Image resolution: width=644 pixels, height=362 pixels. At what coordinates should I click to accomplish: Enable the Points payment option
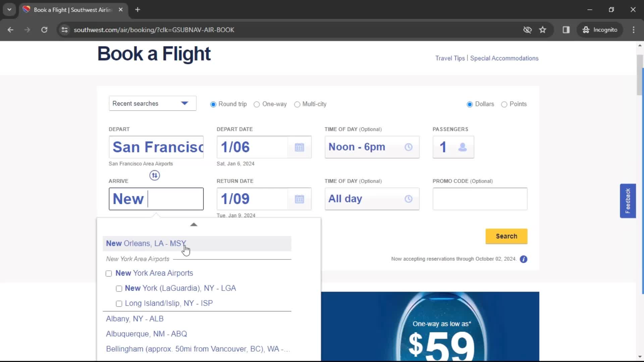pyautogui.click(x=504, y=104)
